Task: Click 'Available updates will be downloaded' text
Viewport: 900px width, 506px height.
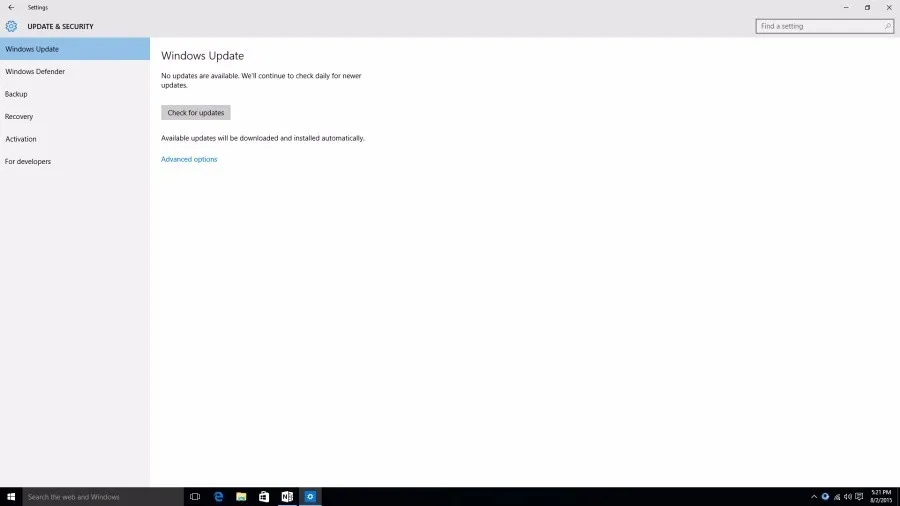Action: coord(262,138)
